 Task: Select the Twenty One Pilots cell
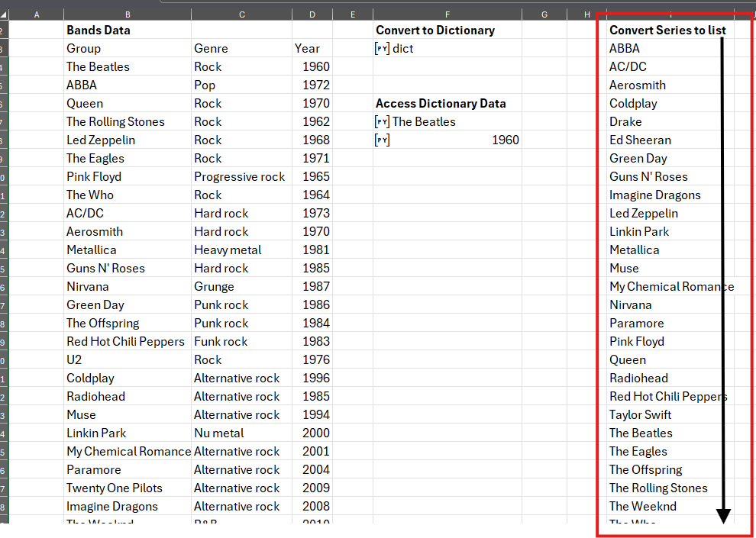pos(128,488)
